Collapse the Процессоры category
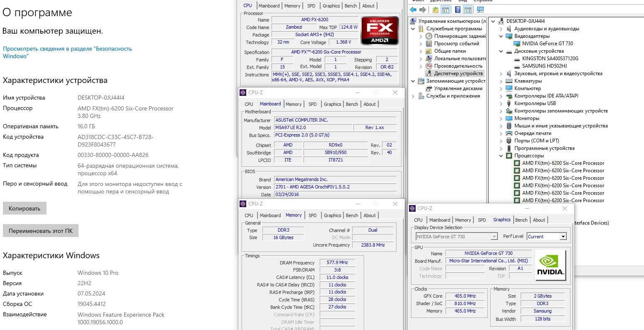 [x=501, y=156]
